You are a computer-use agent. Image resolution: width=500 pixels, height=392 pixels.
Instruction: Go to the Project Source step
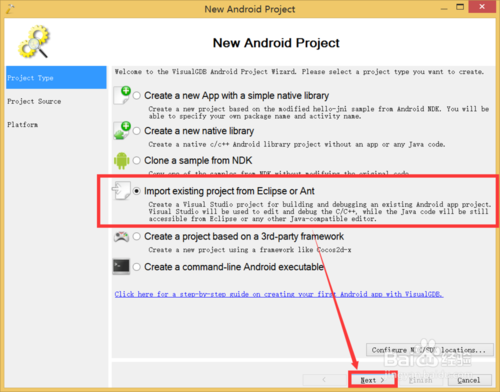(34, 101)
